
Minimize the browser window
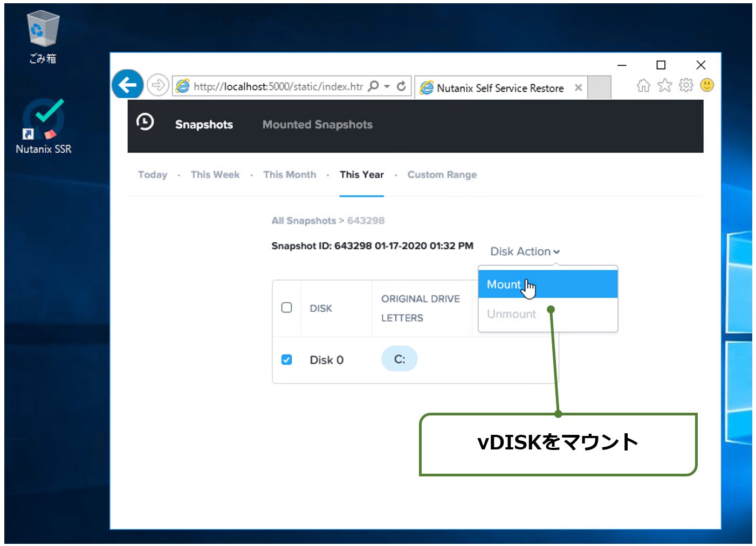point(622,65)
